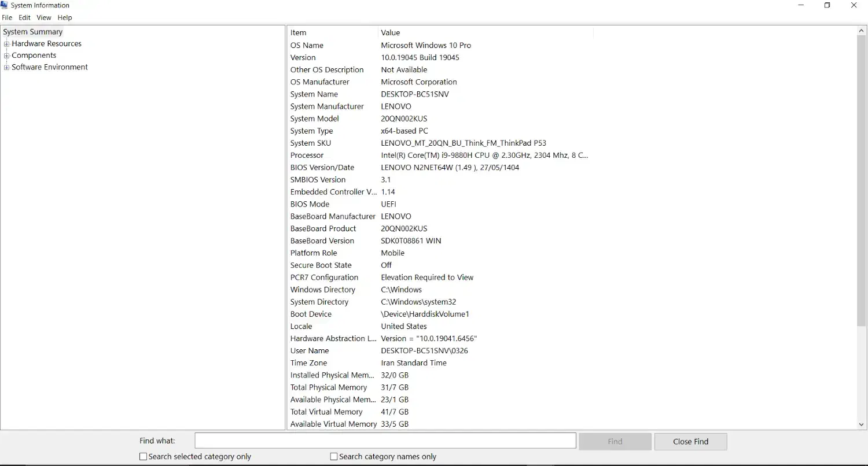
Task: Close the System Information window
Action: pos(854,5)
